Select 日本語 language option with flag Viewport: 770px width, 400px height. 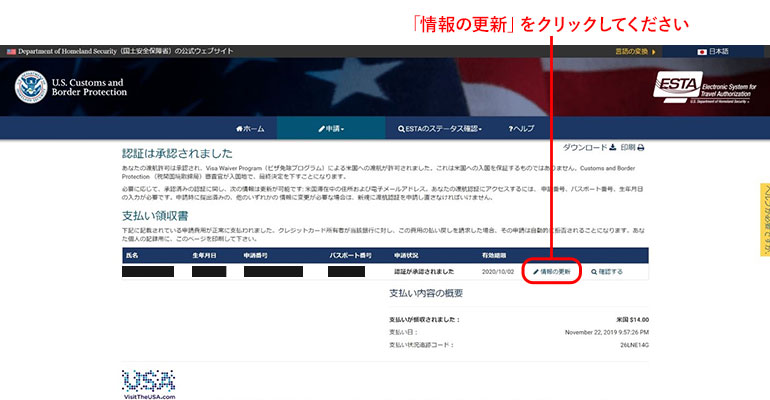(713, 52)
